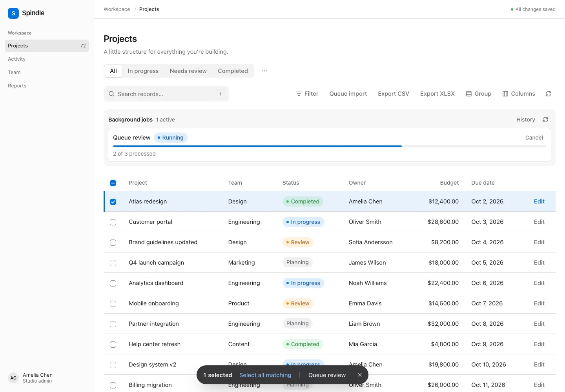Tick the Q4 launch campaign checkbox
This screenshot has width=565, height=392.
tap(113, 263)
